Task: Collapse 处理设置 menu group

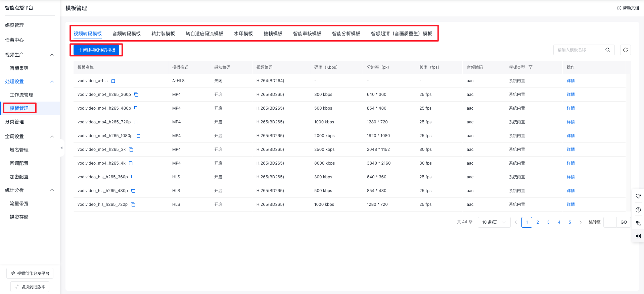Action: pyautogui.click(x=52, y=81)
